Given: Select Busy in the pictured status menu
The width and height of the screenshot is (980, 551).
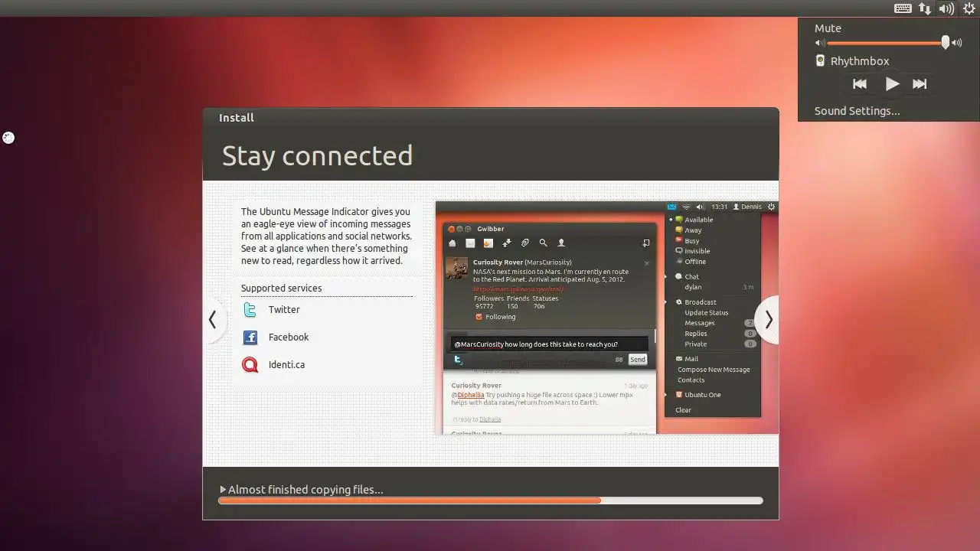Looking at the screenshot, I should coord(691,241).
